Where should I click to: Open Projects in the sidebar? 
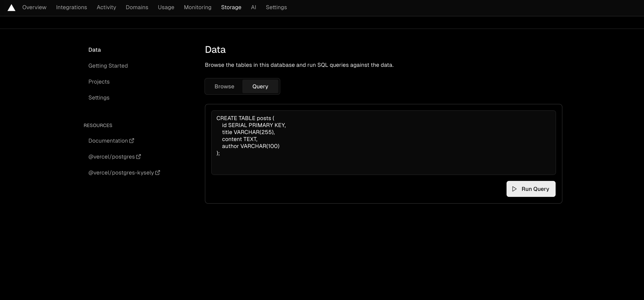click(x=99, y=82)
